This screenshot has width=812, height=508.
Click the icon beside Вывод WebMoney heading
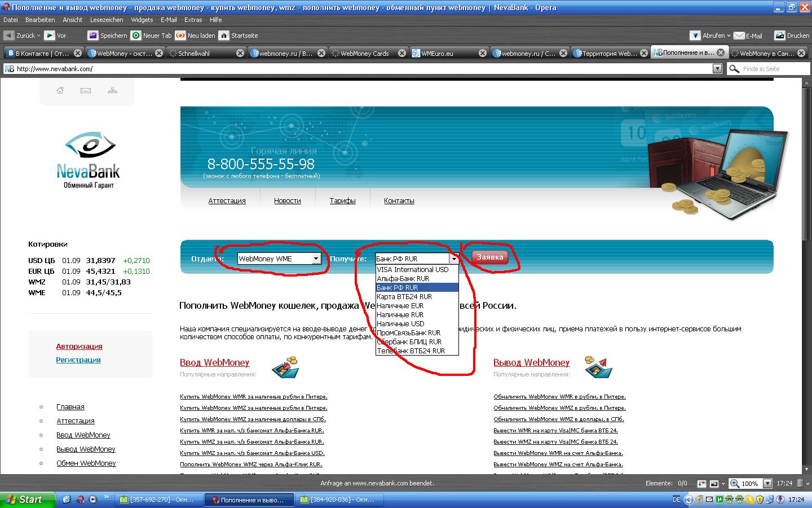pyautogui.click(x=598, y=367)
